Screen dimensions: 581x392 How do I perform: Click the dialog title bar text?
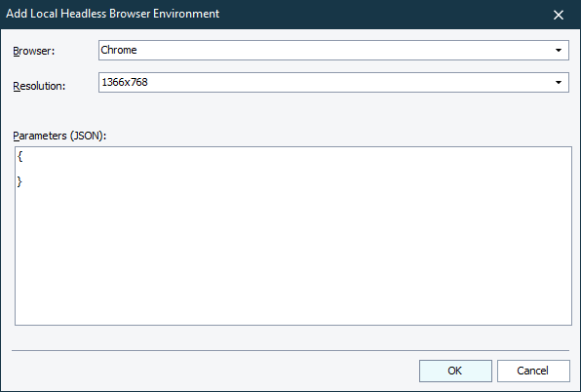[x=113, y=14]
